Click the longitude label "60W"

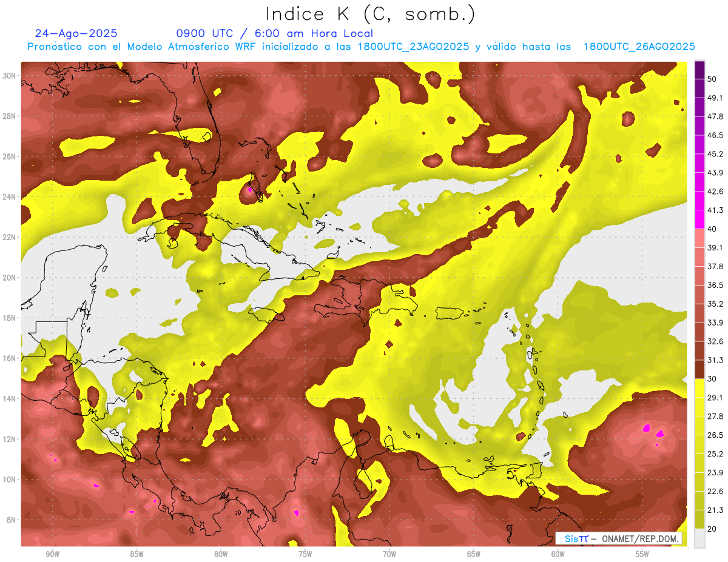point(558,554)
